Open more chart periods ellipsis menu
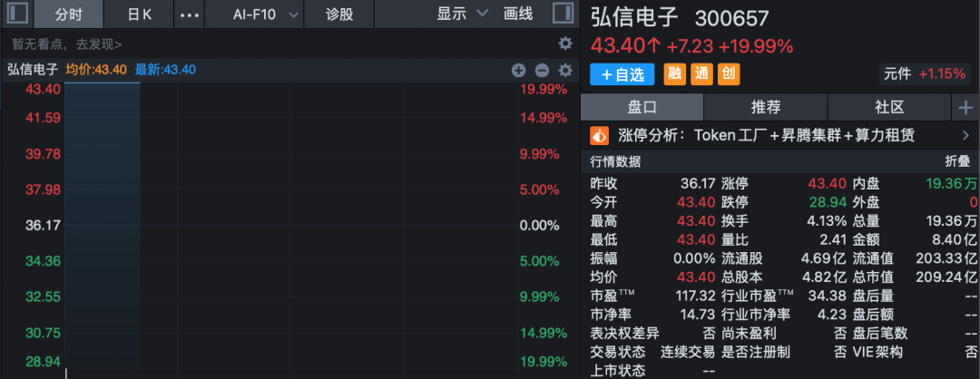This screenshot has width=980, height=379. click(x=189, y=15)
